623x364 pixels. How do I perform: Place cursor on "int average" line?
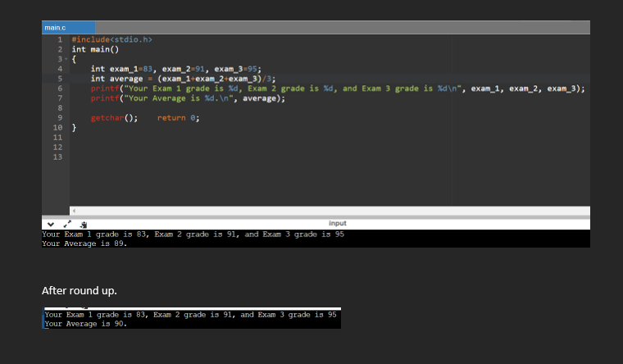click(183, 79)
